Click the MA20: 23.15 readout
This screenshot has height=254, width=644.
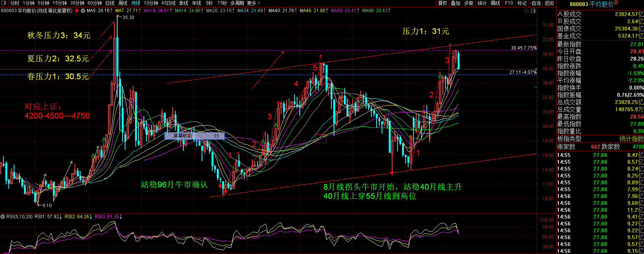point(219,11)
